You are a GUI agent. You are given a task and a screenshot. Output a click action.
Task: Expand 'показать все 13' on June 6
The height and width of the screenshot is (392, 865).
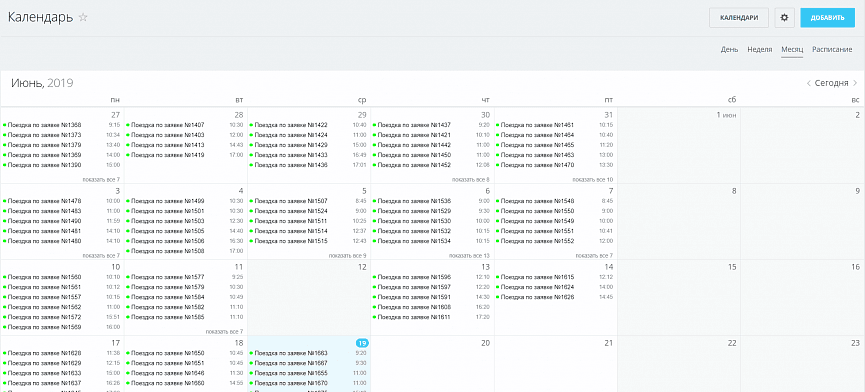click(x=469, y=256)
